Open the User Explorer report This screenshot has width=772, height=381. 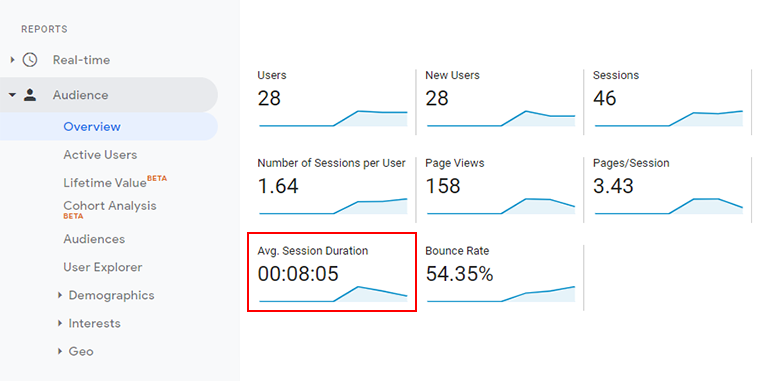[x=103, y=267]
